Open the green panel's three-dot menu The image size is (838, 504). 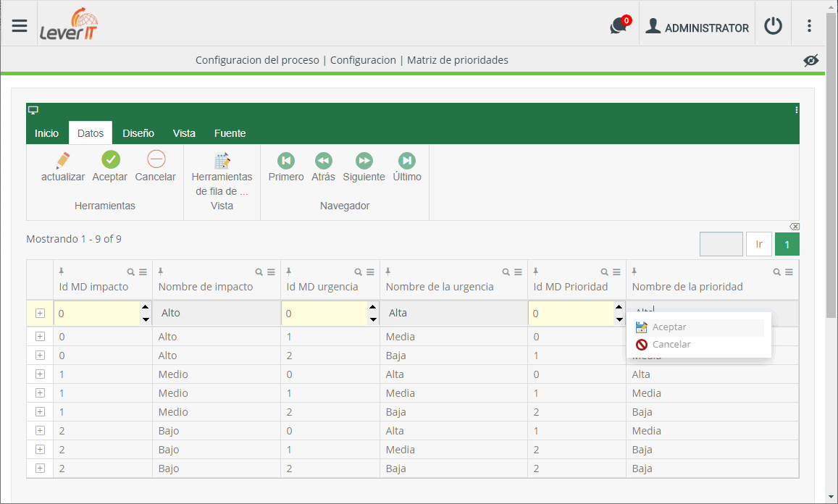[796, 109]
